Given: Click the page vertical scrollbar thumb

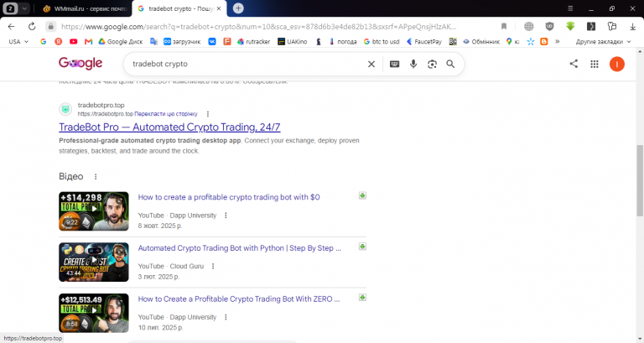Looking at the screenshot, I should [x=640, y=180].
